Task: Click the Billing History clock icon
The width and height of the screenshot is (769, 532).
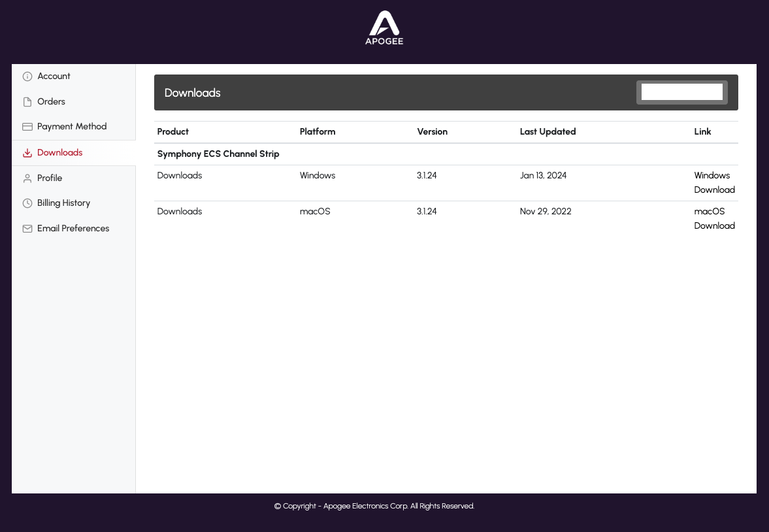Action: tap(27, 203)
